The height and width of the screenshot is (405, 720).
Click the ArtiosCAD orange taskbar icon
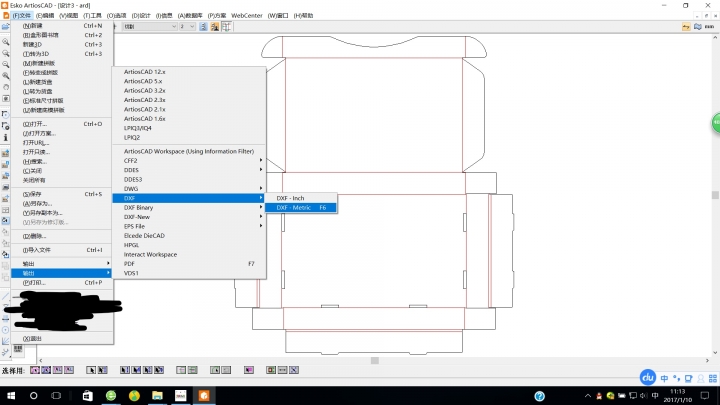tap(204, 396)
